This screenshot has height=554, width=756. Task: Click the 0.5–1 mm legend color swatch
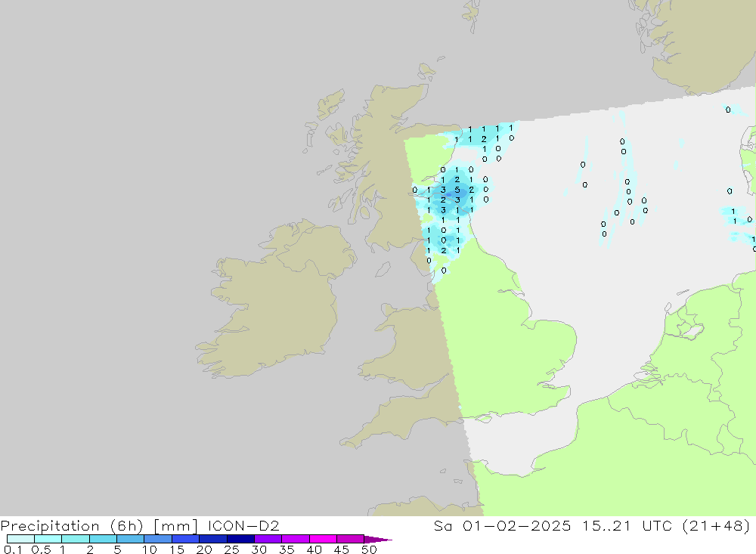coord(48,539)
